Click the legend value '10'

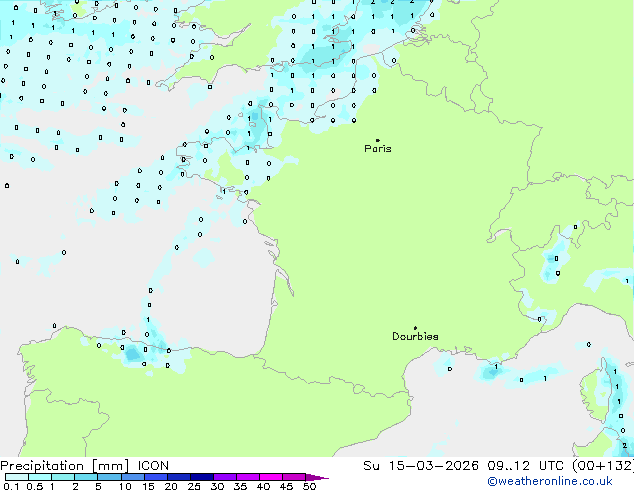[x=125, y=486]
